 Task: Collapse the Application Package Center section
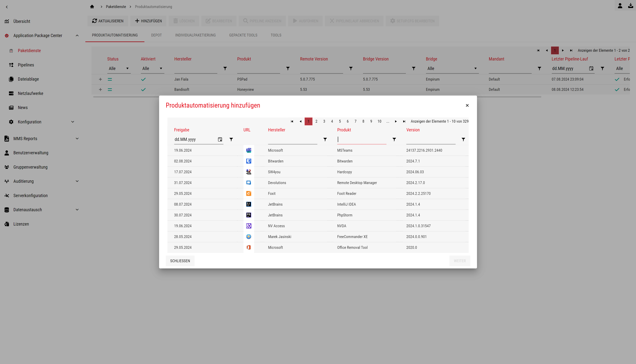(x=77, y=36)
